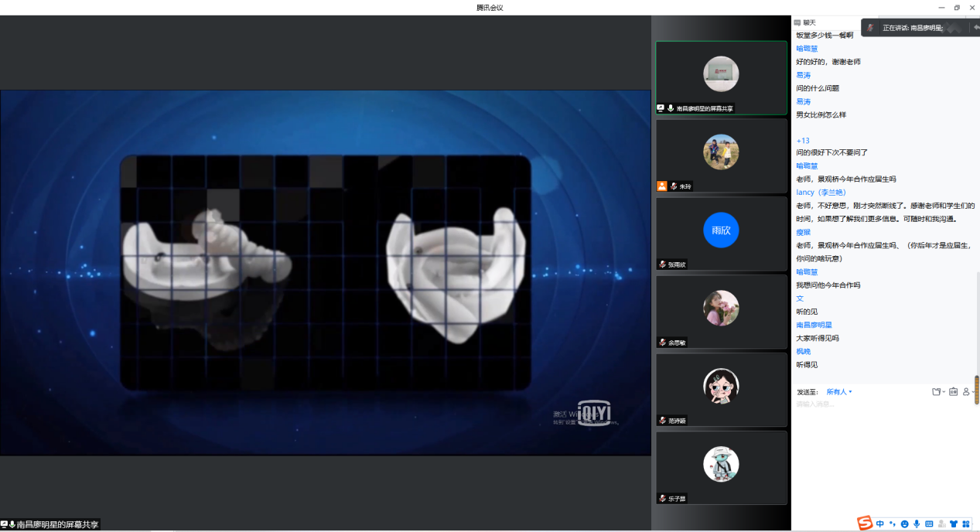Image resolution: width=980 pixels, height=532 pixels.
Task: Click the red packet icon in chat toolbar
Action: [954, 392]
